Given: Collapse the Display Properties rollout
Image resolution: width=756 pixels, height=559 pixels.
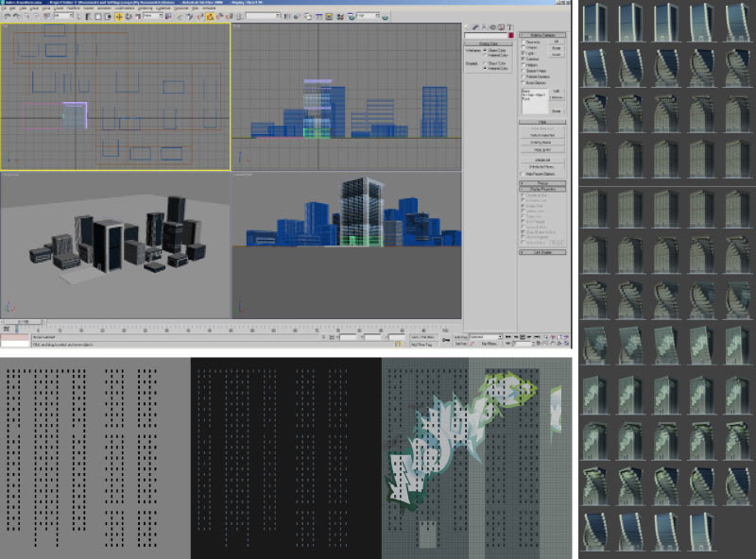Looking at the screenshot, I should tap(541, 187).
